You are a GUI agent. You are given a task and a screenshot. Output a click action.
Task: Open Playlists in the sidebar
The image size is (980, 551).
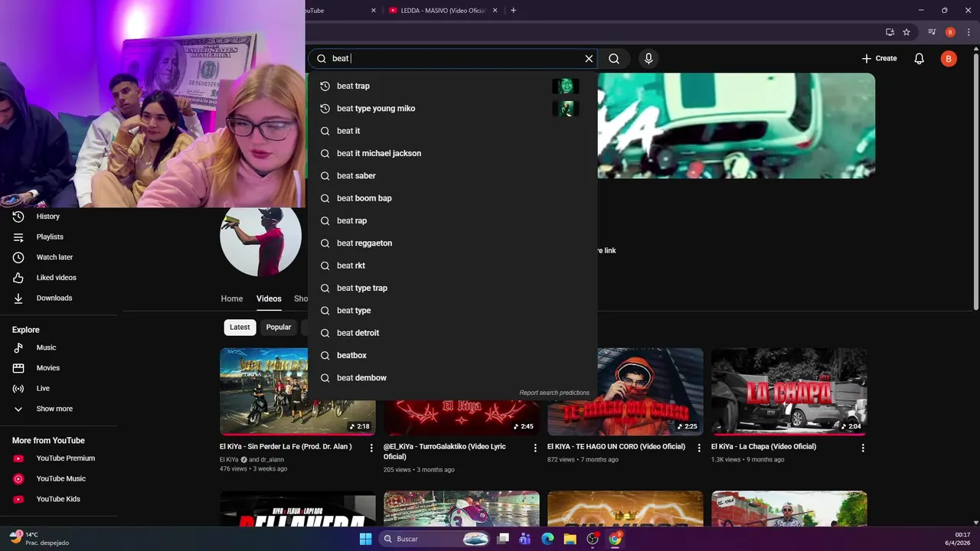(50, 237)
